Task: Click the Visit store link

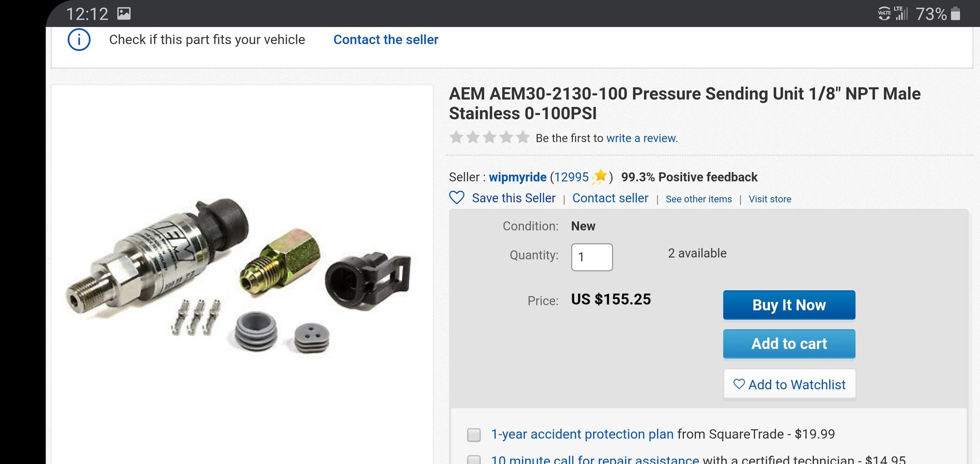Action: [770, 199]
